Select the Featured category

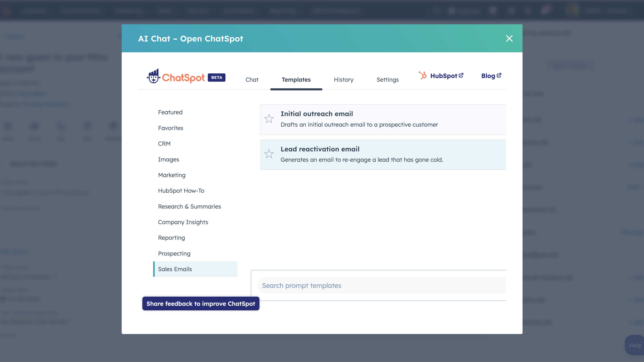pos(170,112)
